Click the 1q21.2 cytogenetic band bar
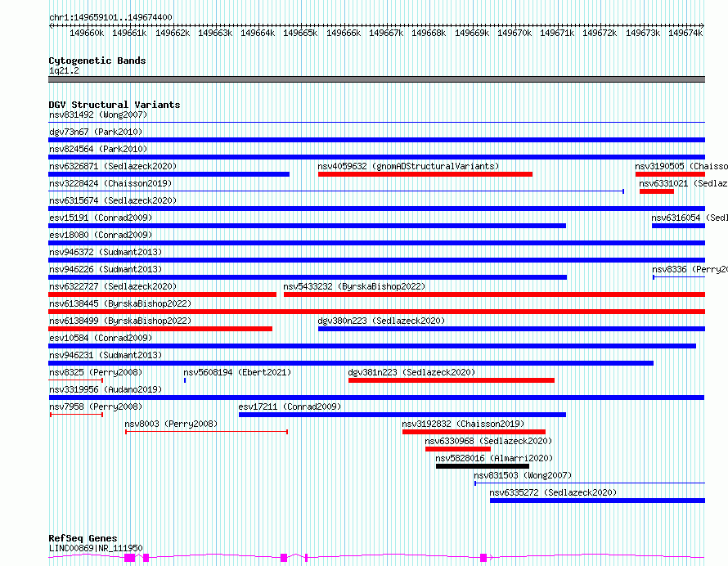The image size is (728, 566). [x=376, y=79]
